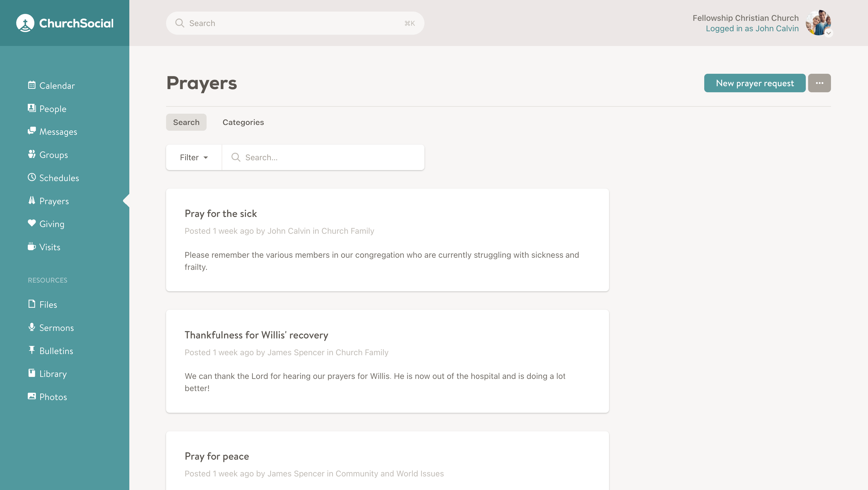The height and width of the screenshot is (490, 868).
Task: Click the Messages chat bubbles icon
Action: [32, 131]
